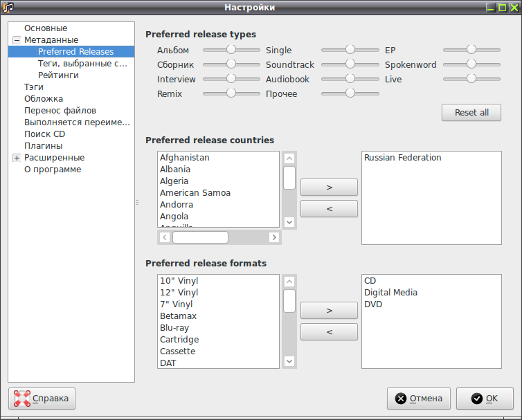This screenshot has width=522, height=420.
Task: Click the EP release type slider
Action: pos(471,50)
